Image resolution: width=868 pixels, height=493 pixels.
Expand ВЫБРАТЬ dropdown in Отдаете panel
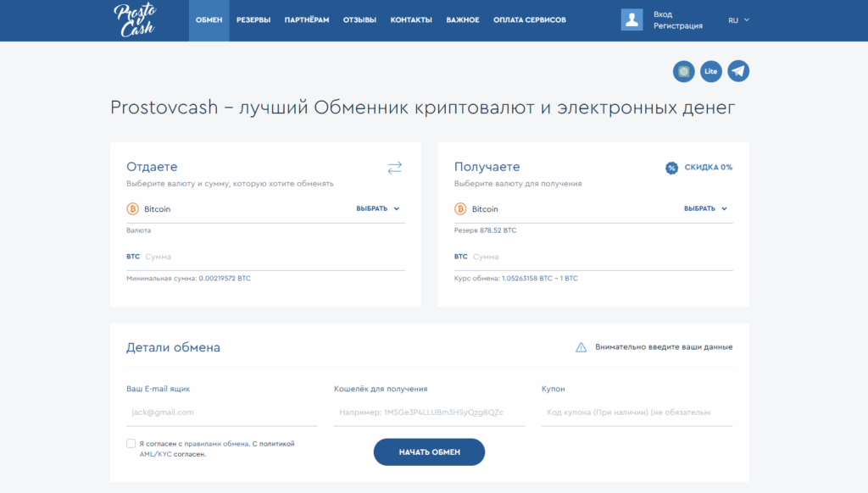click(x=377, y=209)
